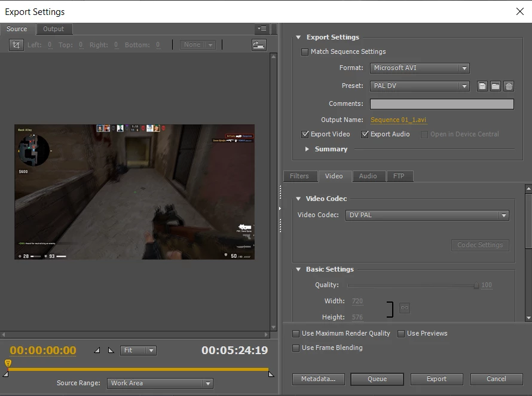Click the Comments input field

coord(442,104)
